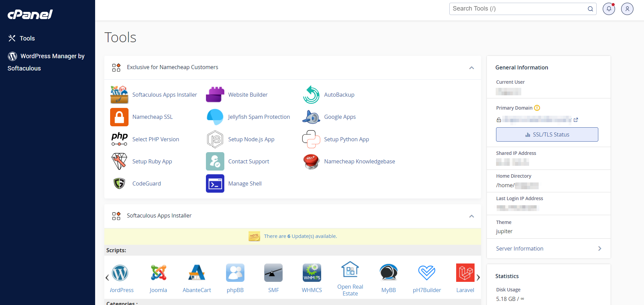Show next scripts with right arrow
The image size is (644, 305).
478,277
